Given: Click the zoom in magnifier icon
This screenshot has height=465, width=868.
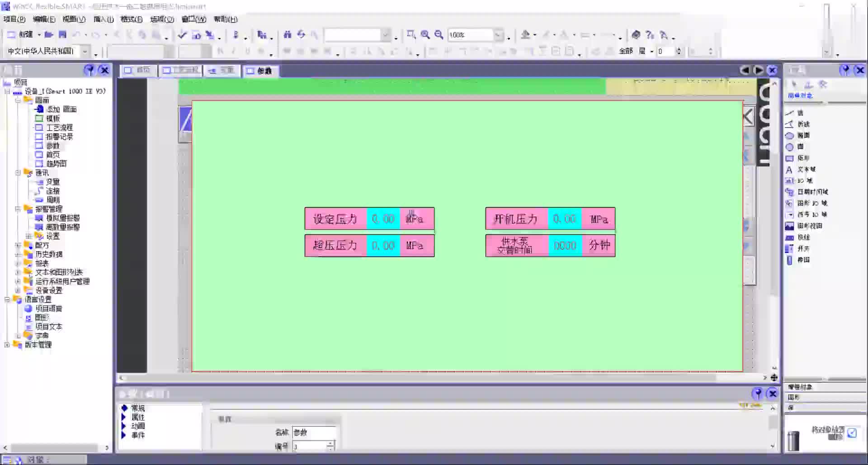Looking at the screenshot, I should pos(425,34).
